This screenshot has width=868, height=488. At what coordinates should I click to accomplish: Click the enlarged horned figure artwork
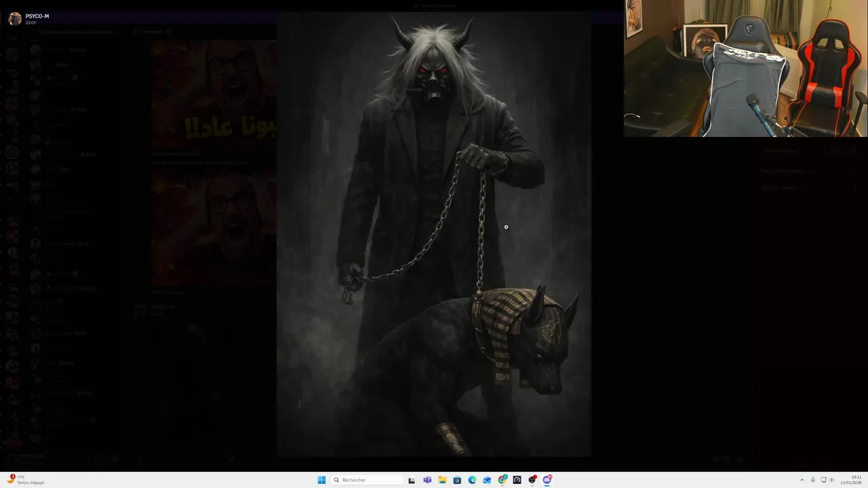coord(434,235)
